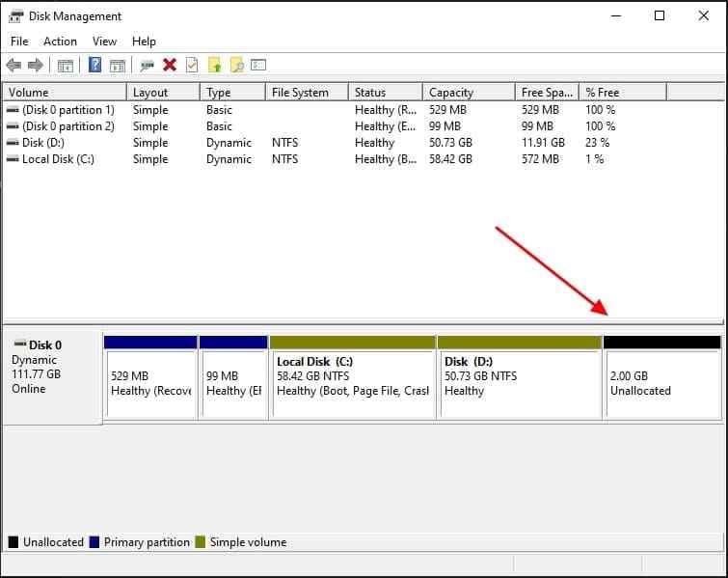
Task: Click the NTFS cell in Disk (D:) row
Action: (x=285, y=143)
